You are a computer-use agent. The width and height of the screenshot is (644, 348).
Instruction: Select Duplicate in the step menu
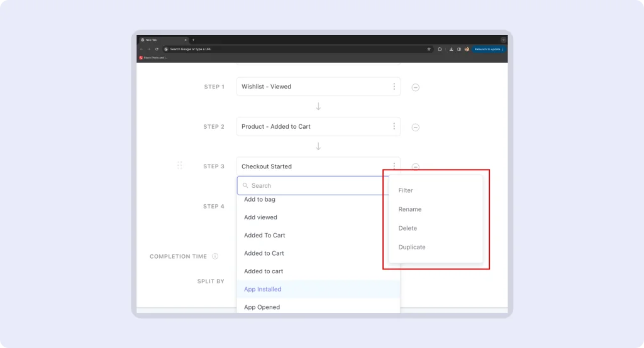[x=412, y=247]
